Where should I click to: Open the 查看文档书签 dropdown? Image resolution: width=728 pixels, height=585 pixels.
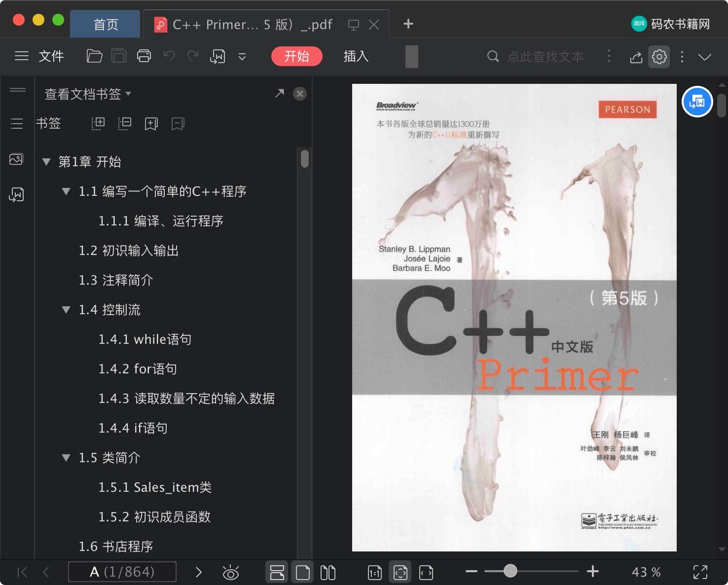pyautogui.click(x=88, y=94)
